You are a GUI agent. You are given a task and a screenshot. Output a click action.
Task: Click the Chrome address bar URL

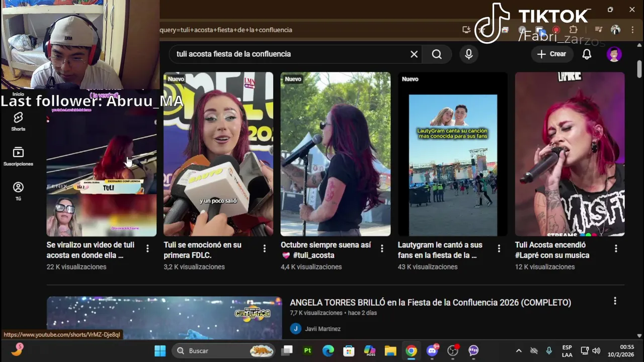pyautogui.click(x=225, y=30)
